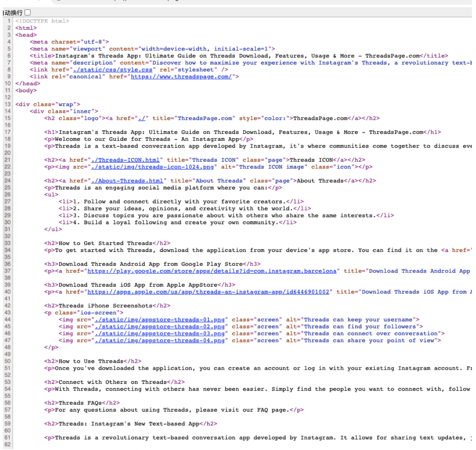Viewport: 476px width, 450px height.
Task: Click the div class="wrap" tag
Action: [48, 104]
